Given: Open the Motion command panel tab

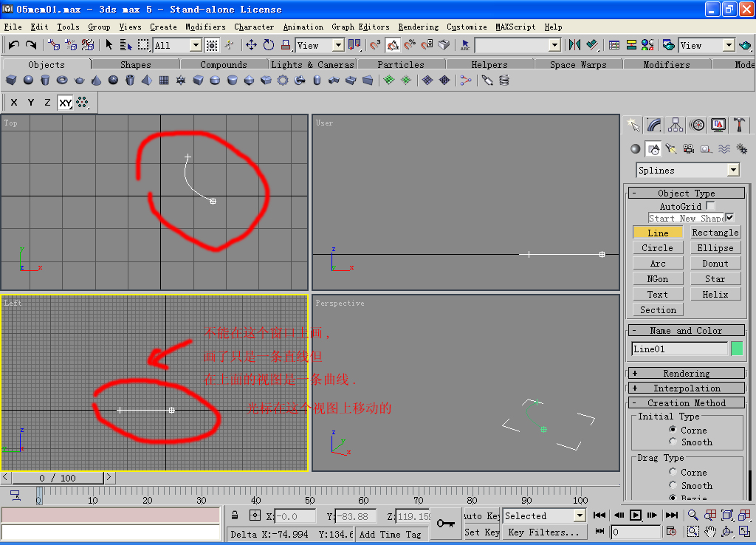Looking at the screenshot, I should 697,125.
